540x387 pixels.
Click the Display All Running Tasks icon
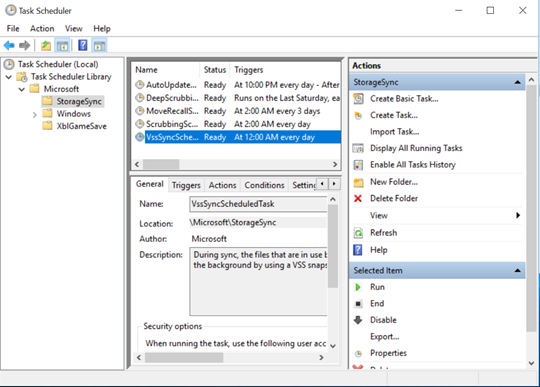[x=358, y=148]
